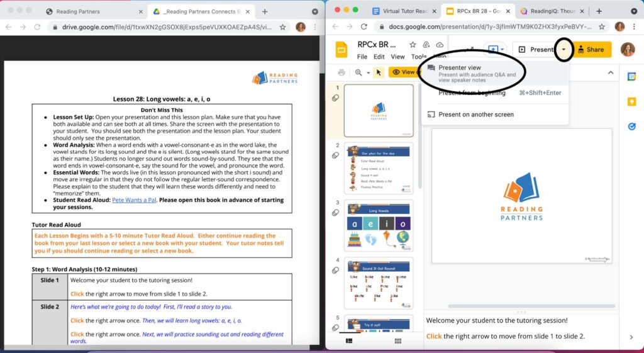Close the Reading Partners Connects tab
644x353 pixels.
tap(248, 11)
